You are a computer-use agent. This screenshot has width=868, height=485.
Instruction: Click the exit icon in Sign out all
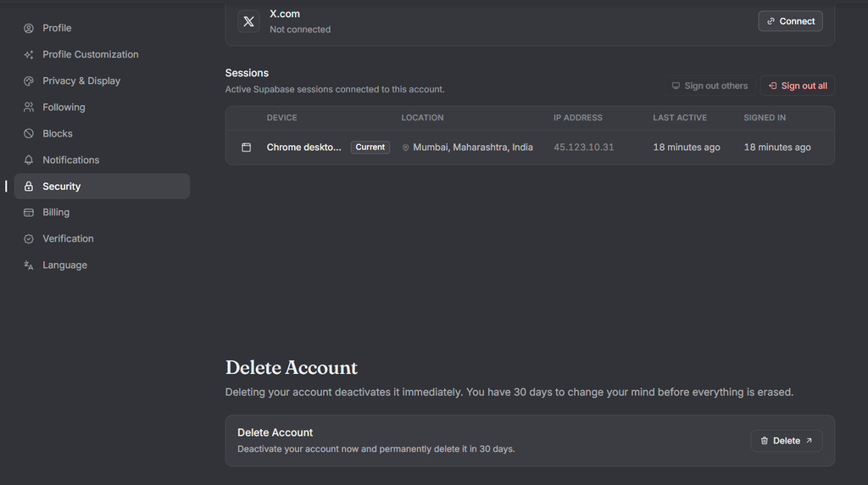[773, 86]
